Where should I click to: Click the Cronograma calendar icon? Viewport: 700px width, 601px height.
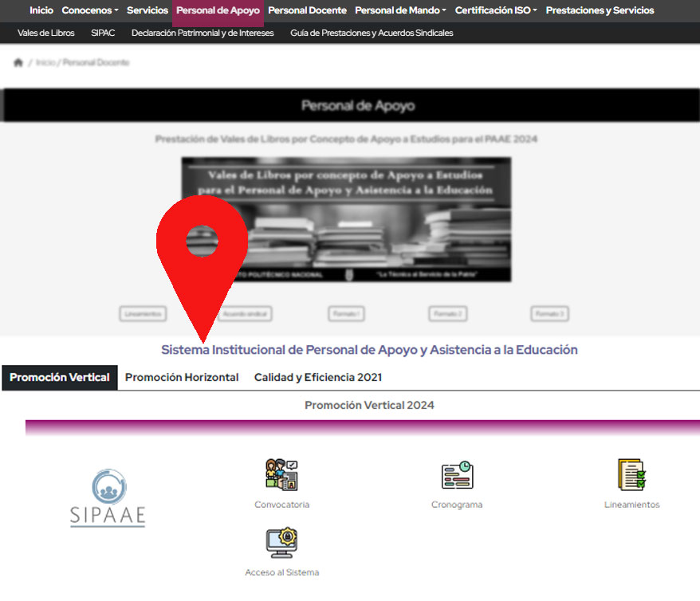coord(457,475)
